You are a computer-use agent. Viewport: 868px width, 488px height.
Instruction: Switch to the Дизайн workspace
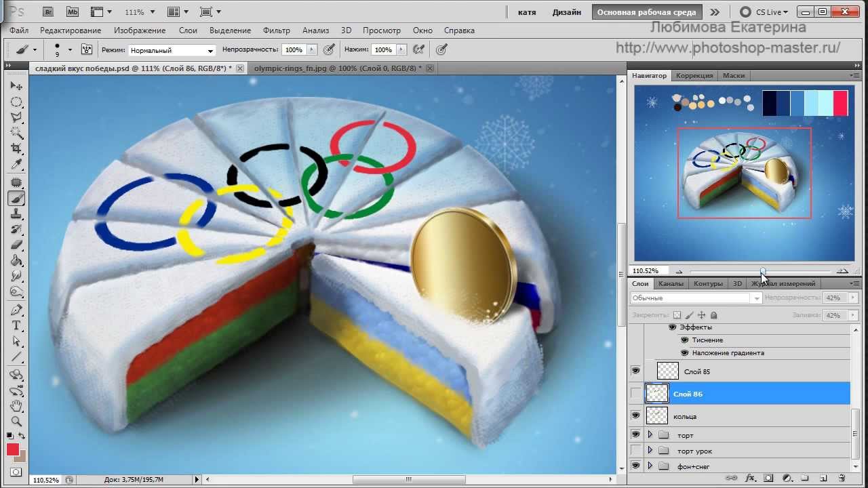click(566, 12)
